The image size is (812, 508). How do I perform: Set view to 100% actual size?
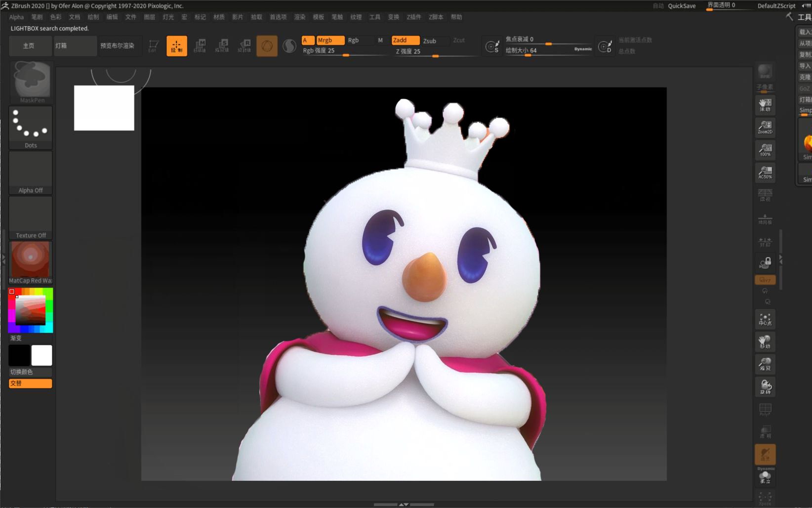click(x=765, y=150)
